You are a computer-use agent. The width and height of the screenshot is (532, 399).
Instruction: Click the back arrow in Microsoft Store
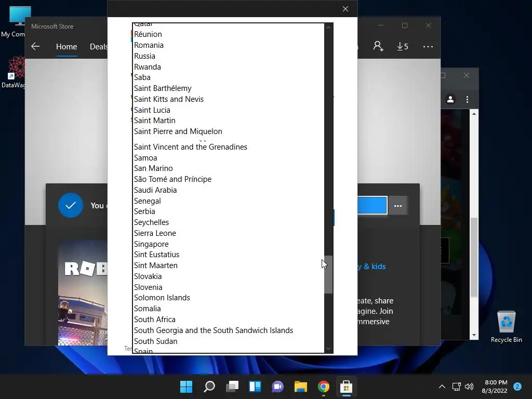(x=35, y=46)
